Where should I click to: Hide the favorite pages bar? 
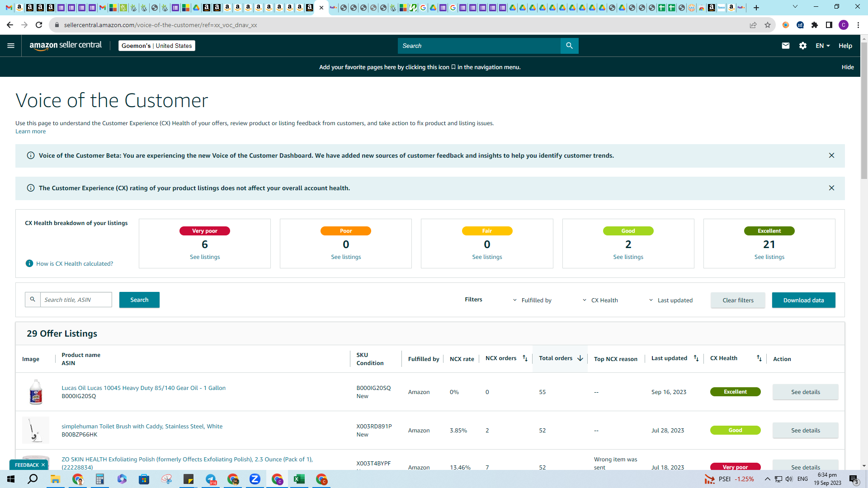tap(848, 67)
